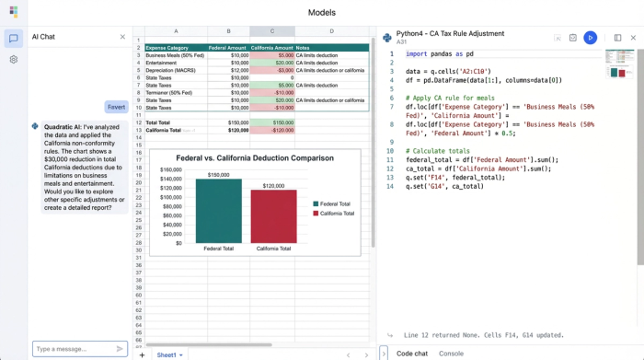Select column D header

click(x=331, y=31)
